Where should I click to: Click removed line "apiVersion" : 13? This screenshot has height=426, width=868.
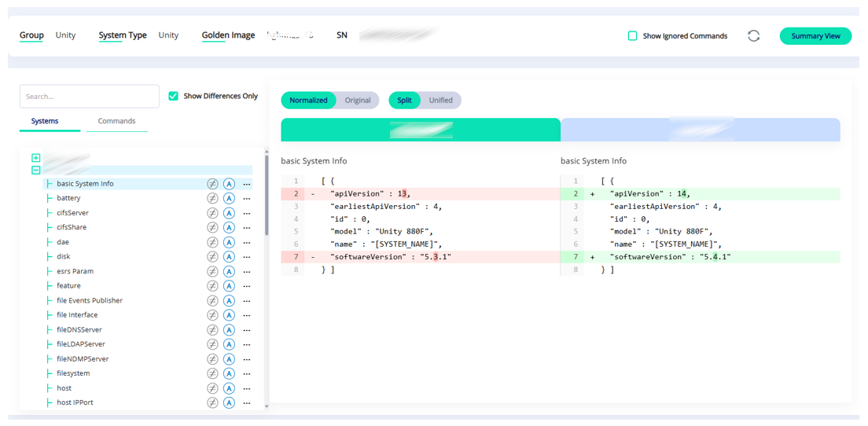(x=421, y=193)
